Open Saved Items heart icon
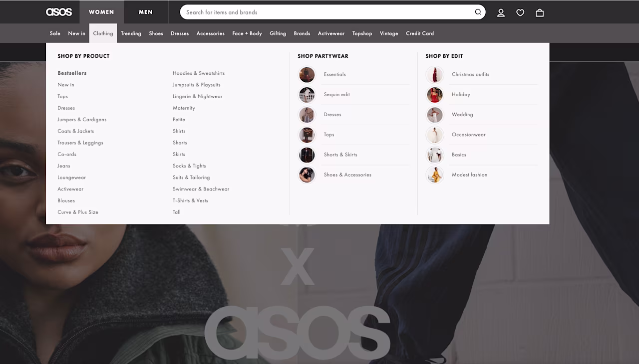 pos(520,12)
